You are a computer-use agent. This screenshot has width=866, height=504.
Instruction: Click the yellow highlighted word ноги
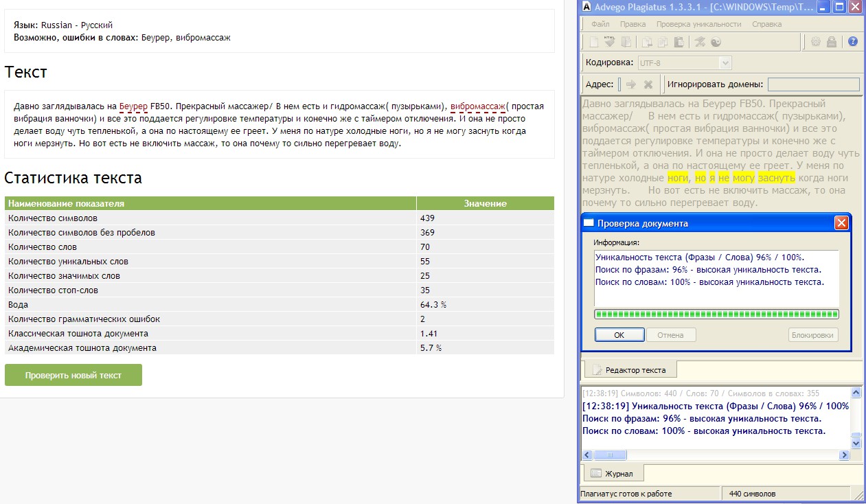coord(678,178)
